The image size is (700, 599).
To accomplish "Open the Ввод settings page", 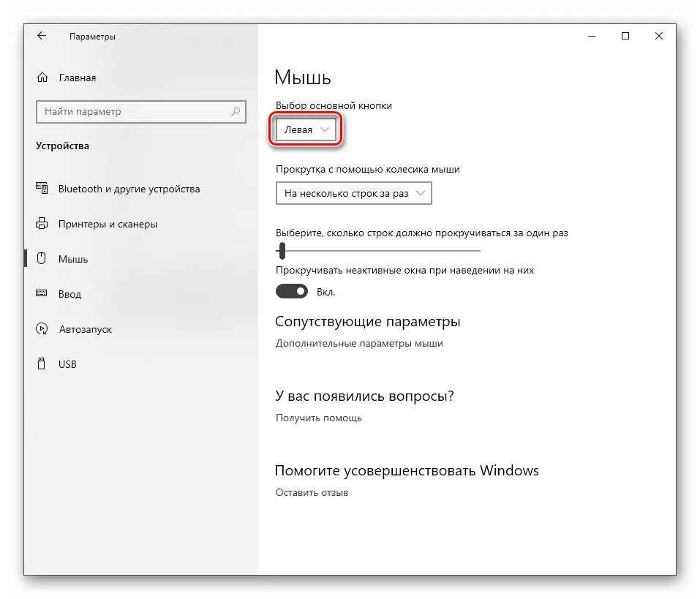I will coord(69,294).
